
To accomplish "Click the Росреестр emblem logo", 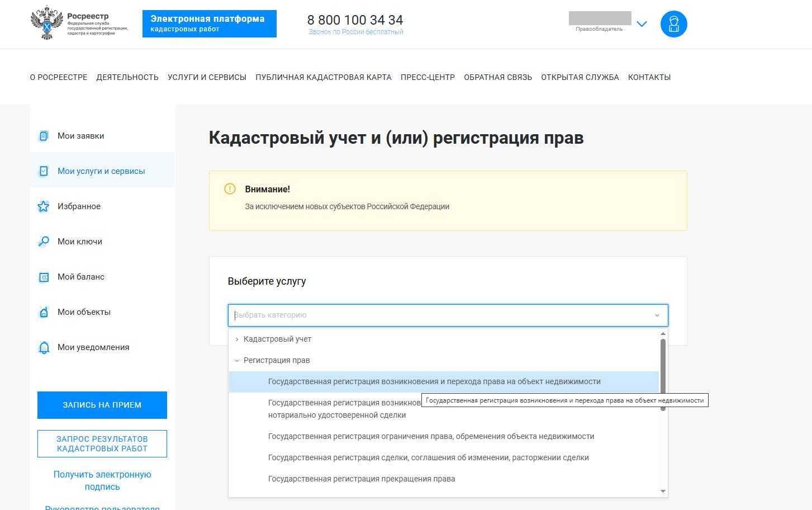I will point(46,23).
